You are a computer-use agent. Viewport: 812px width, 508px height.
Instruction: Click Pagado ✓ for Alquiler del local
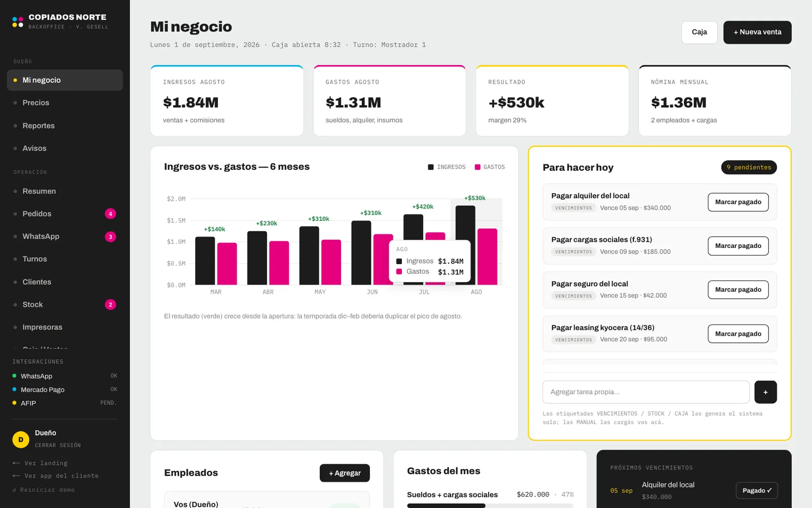point(757,490)
